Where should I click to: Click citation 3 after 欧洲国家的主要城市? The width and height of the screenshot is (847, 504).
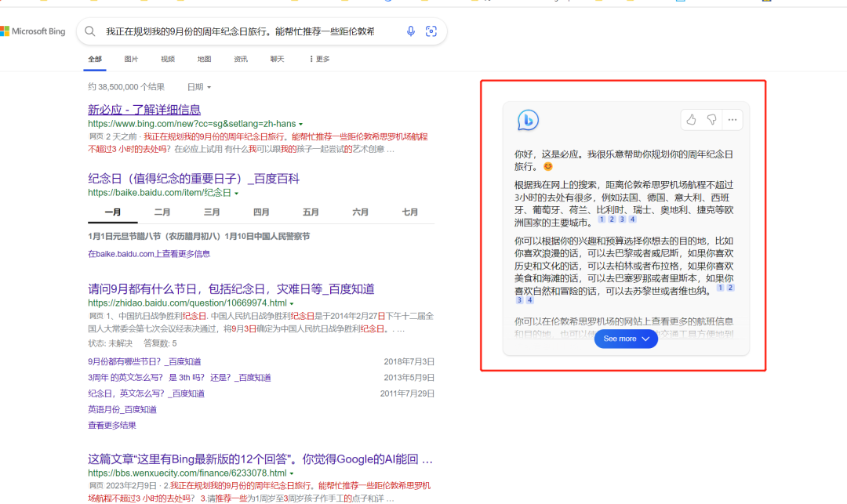pos(622,219)
